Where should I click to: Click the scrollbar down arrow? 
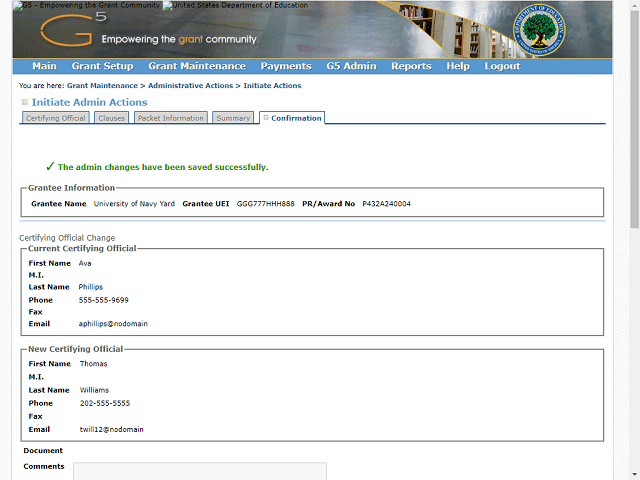click(x=635, y=476)
